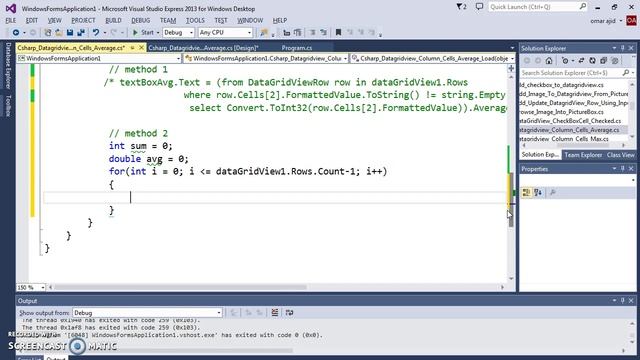
Task: Click Show All Files in Solution Explorer
Action: pyautogui.click(x=614, y=61)
